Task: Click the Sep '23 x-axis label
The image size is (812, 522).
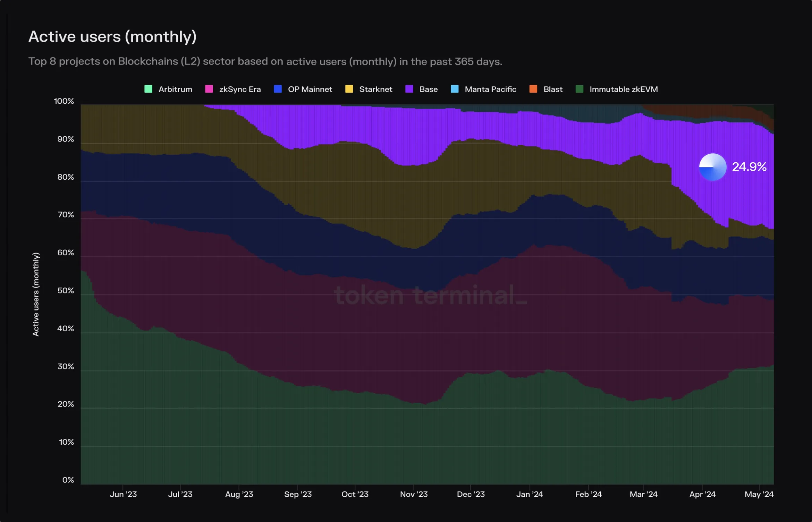Action: (298, 494)
